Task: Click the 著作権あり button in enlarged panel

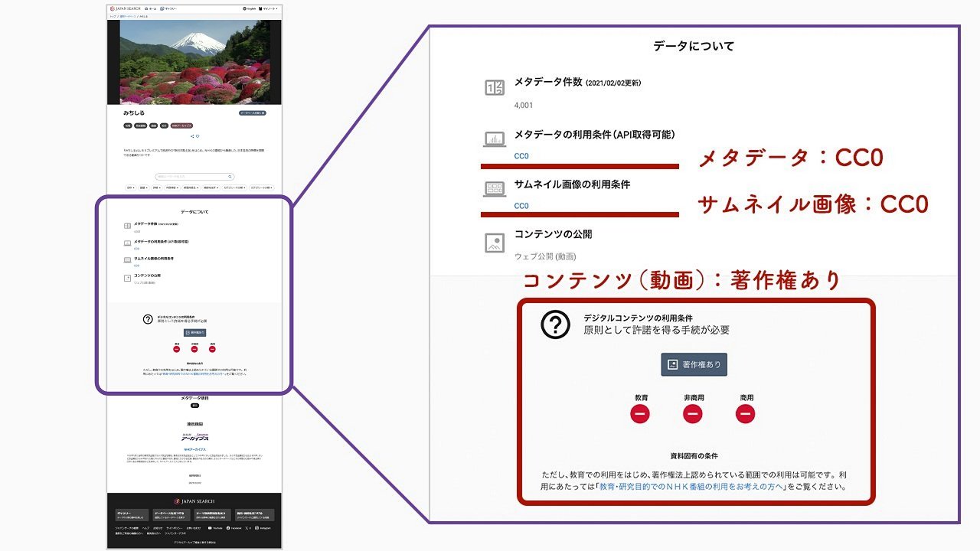Action: (x=694, y=365)
